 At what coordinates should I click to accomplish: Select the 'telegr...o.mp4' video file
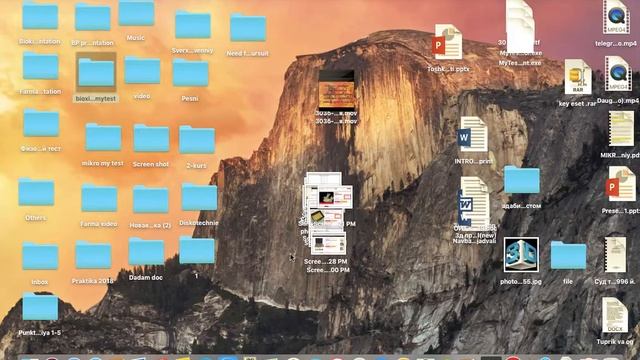[616, 17]
